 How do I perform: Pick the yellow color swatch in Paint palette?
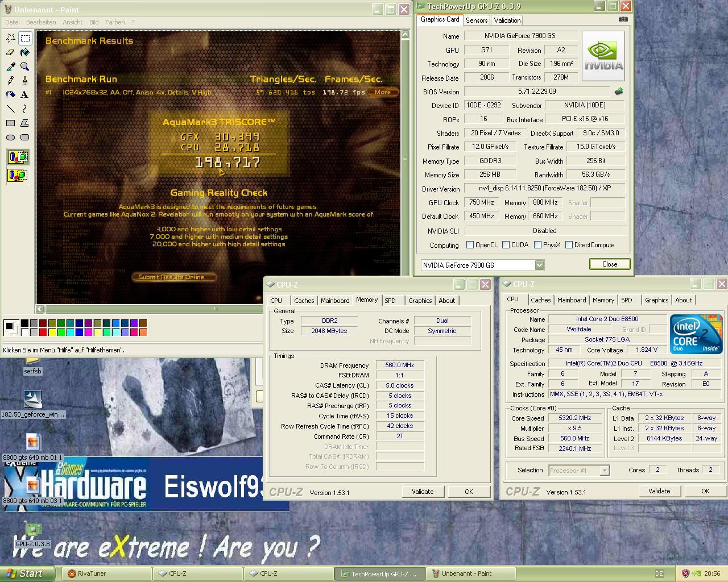[52, 332]
